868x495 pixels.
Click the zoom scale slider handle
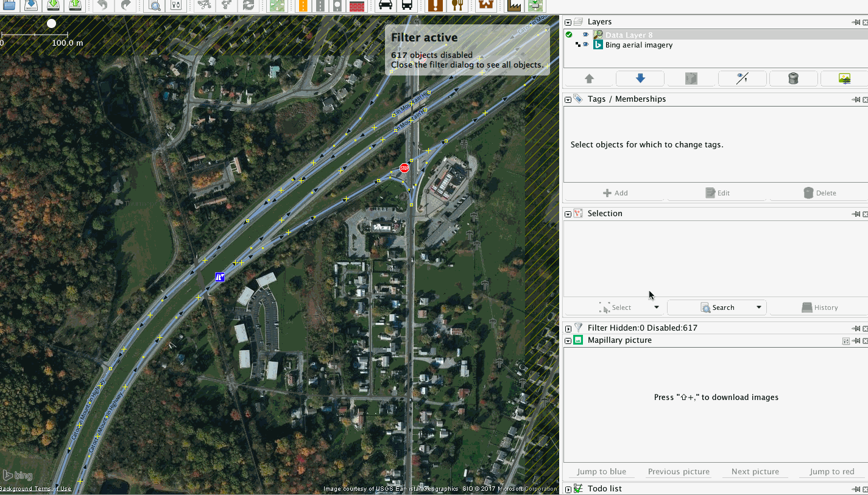coord(51,23)
